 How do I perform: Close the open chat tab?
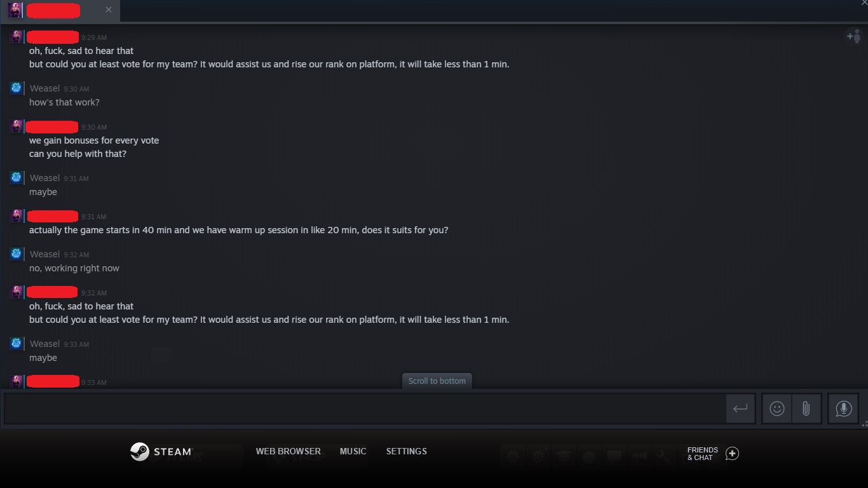[109, 10]
